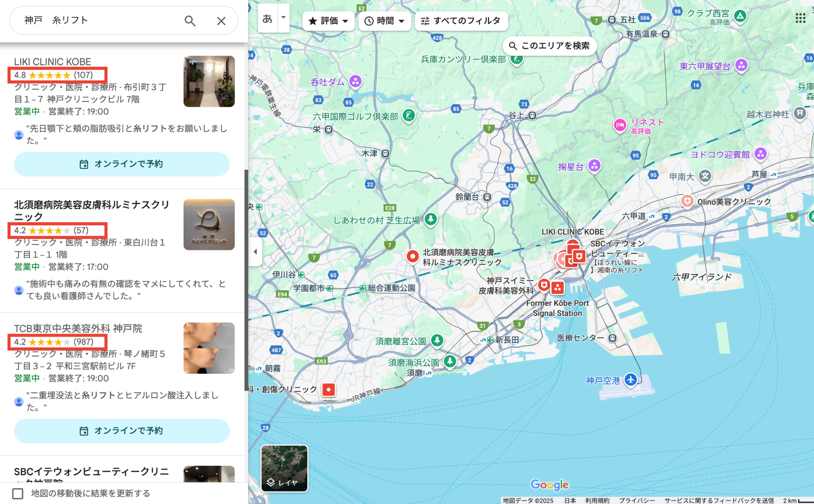
Task: Click the results list scrollbar
Action: [x=246, y=280]
